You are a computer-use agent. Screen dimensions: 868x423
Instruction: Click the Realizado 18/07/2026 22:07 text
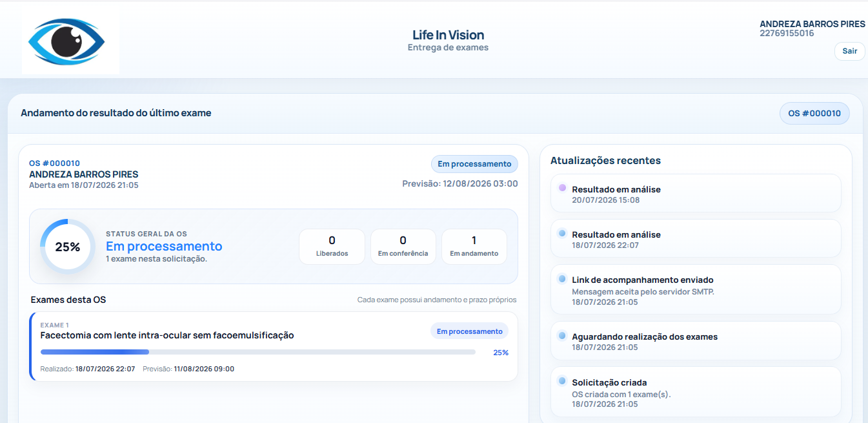point(88,369)
